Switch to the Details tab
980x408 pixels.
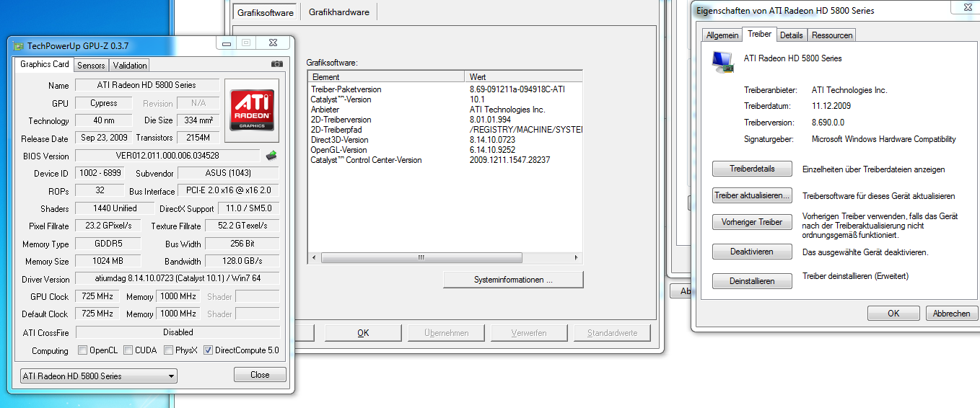pyautogui.click(x=791, y=35)
